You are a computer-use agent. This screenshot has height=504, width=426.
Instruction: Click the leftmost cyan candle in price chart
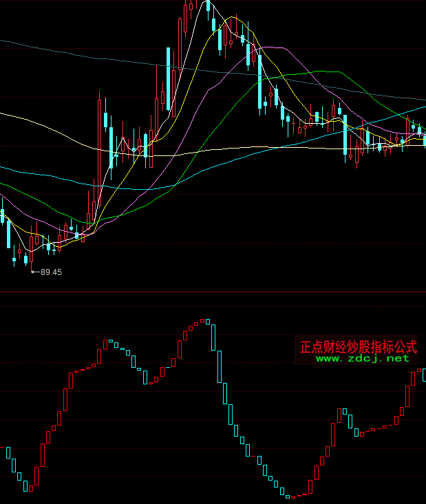pos(2,215)
